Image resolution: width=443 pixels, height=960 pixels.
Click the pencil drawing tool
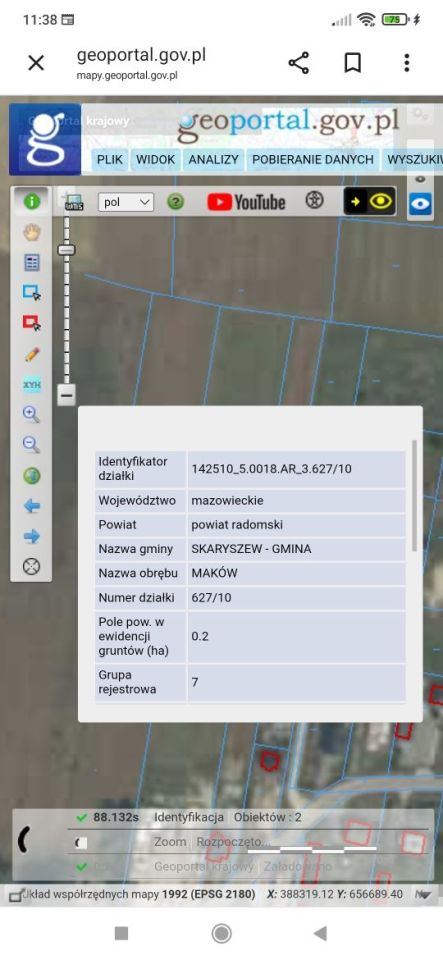(x=31, y=354)
